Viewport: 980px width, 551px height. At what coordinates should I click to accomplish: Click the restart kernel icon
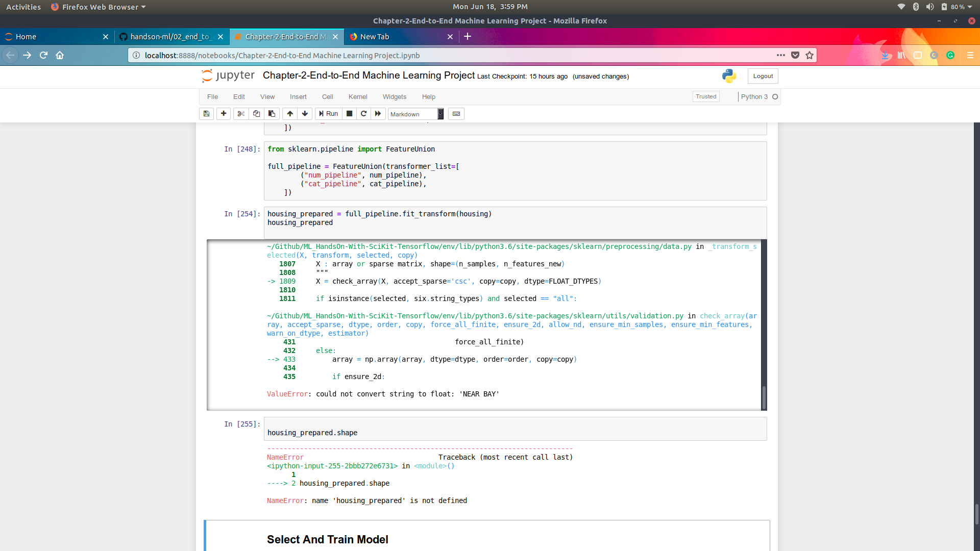(x=363, y=113)
